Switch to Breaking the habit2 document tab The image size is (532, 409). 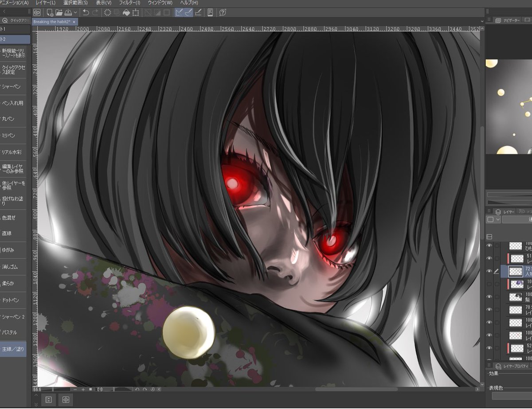(x=55, y=21)
